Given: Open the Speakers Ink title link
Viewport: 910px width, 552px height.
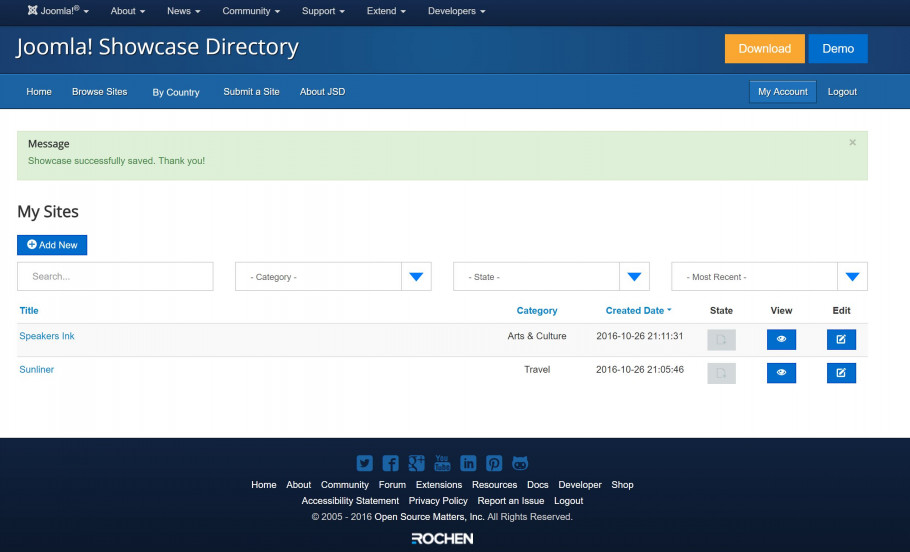Looking at the screenshot, I should tap(47, 336).
